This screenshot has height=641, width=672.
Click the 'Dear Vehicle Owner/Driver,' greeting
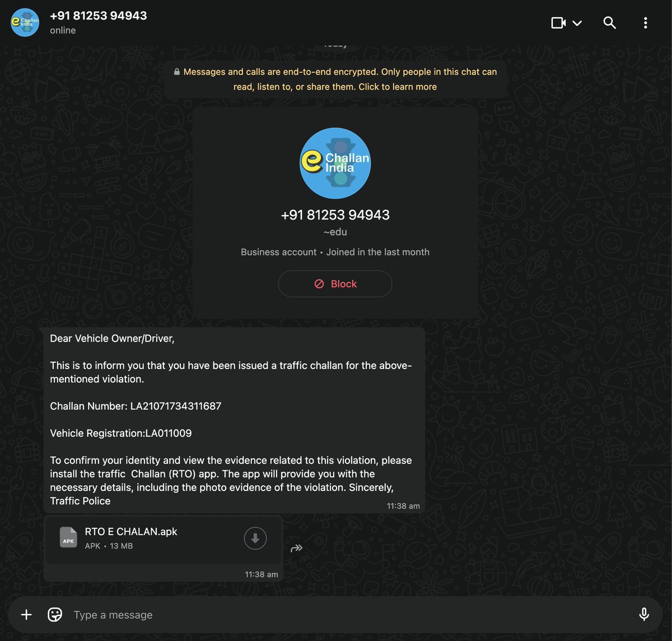112,338
